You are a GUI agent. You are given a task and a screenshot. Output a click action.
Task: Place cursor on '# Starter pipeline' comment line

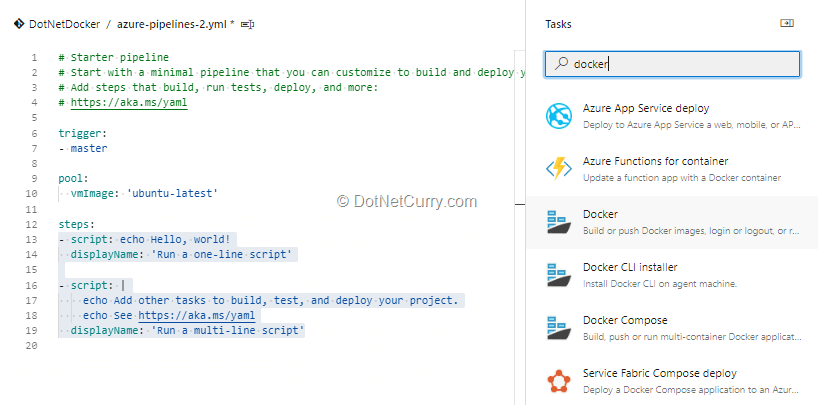114,57
